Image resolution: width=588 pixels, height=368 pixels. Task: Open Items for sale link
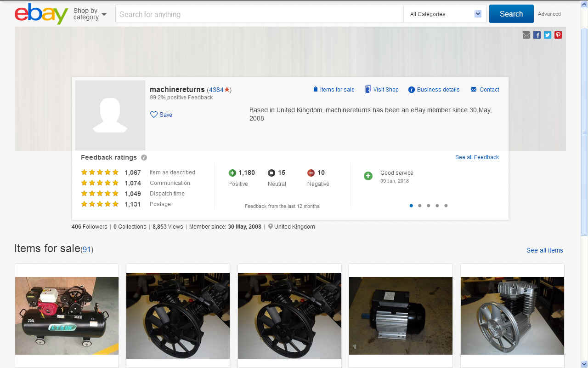[x=334, y=90]
